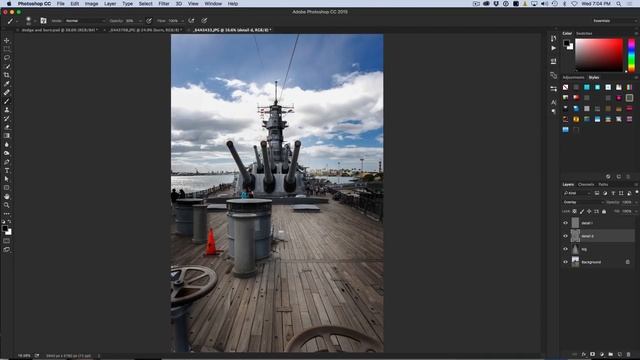Open the Flow value dropdown
Viewport: 640px width, 360px height.
(x=182, y=20)
